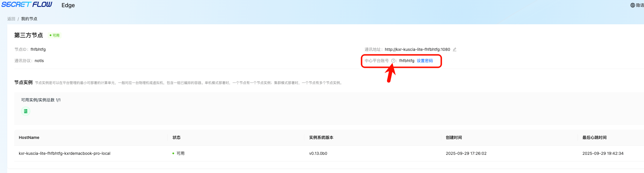Click center platform account value fhfbhtfg

pos(407,61)
